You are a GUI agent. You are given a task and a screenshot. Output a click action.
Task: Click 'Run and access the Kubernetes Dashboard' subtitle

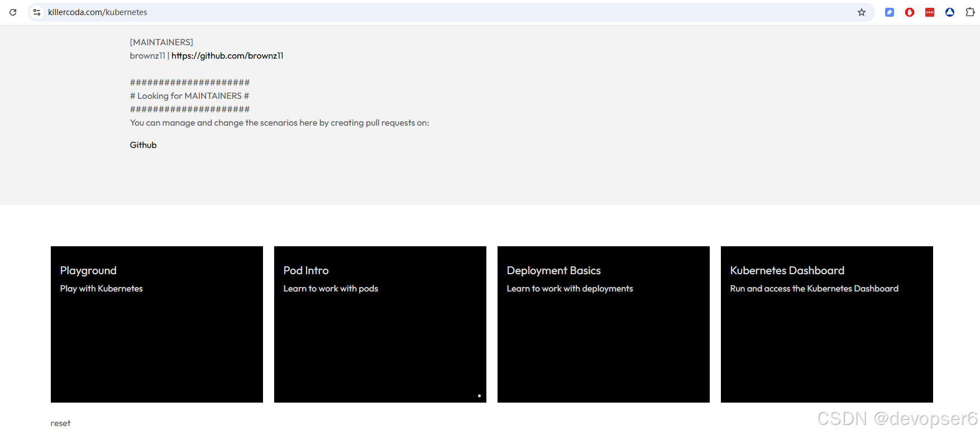pyautogui.click(x=814, y=289)
